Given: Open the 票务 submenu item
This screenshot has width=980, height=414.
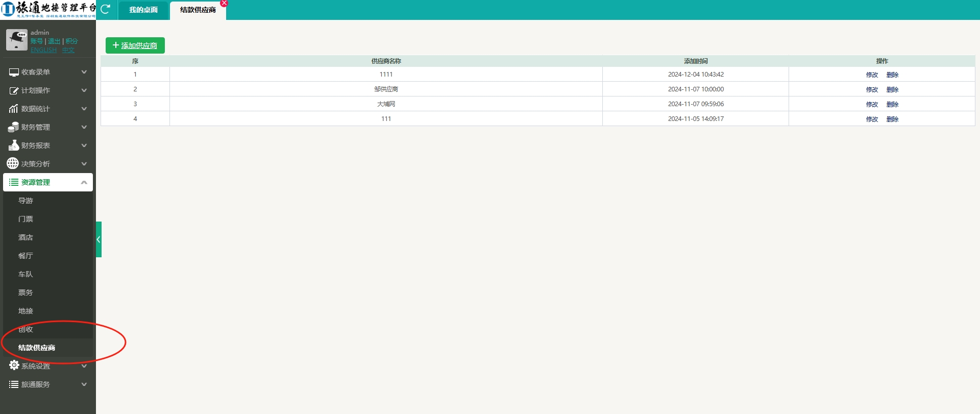Looking at the screenshot, I should [x=26, y=293].
